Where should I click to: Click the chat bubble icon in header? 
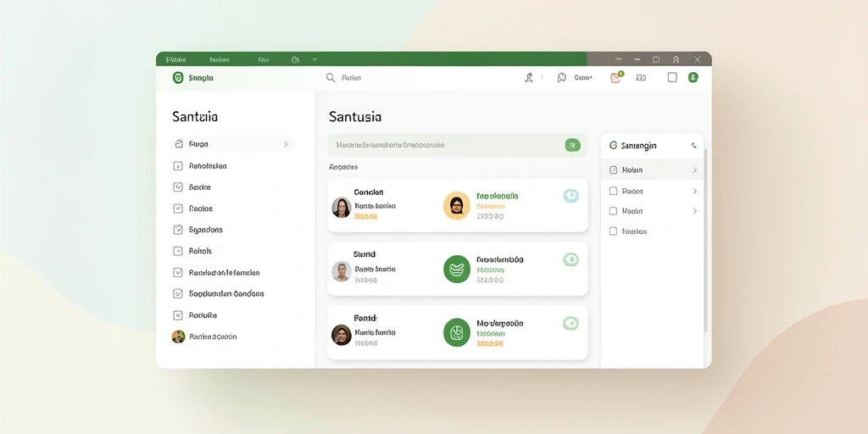coord(562,78)
